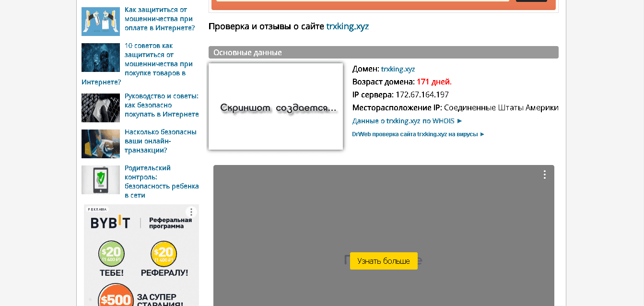This screenshot has width=644, height=306.
Task: Click the green-shield phone parental control thumbnail
Action: coord(100,180)
